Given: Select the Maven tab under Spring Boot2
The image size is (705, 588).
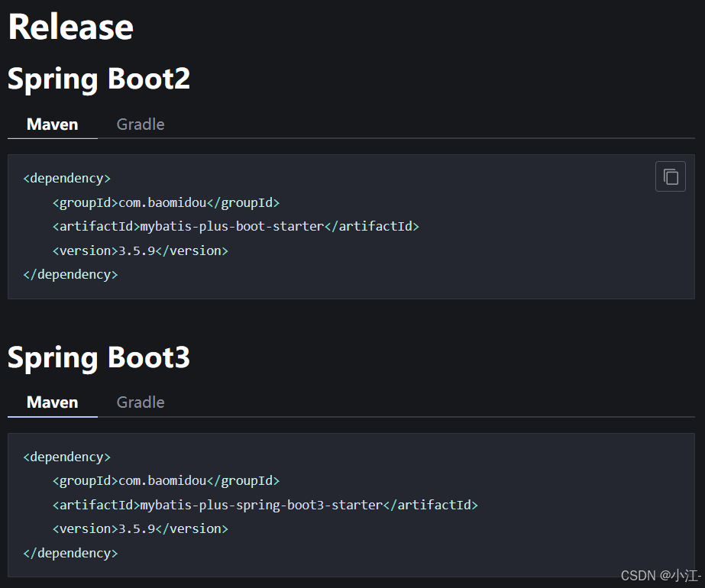Looking at the screenshot, I should click(x=51, y=124).
